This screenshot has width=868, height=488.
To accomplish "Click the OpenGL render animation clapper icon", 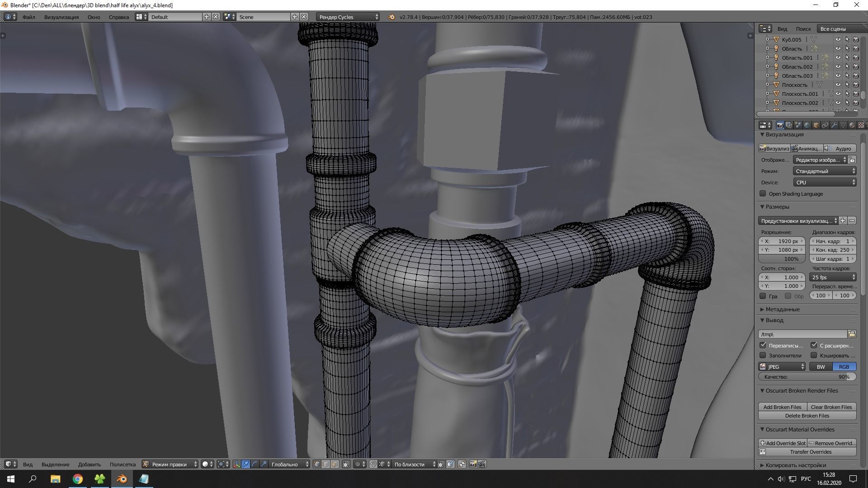I will pos(482,464).
